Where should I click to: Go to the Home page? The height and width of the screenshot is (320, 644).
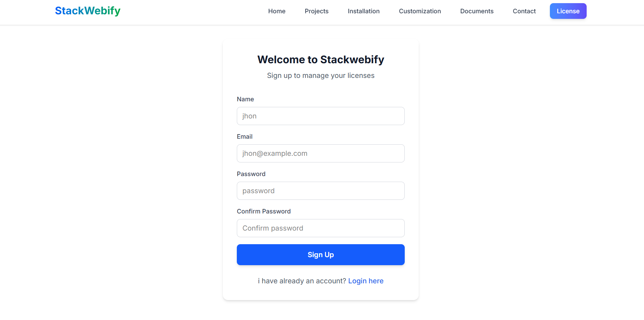(277, 11)
